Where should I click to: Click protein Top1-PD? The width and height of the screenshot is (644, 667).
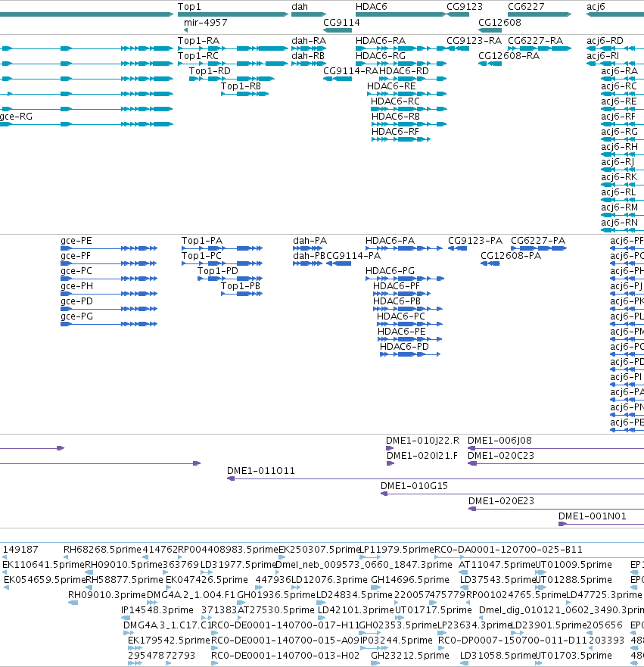(230, 279)
